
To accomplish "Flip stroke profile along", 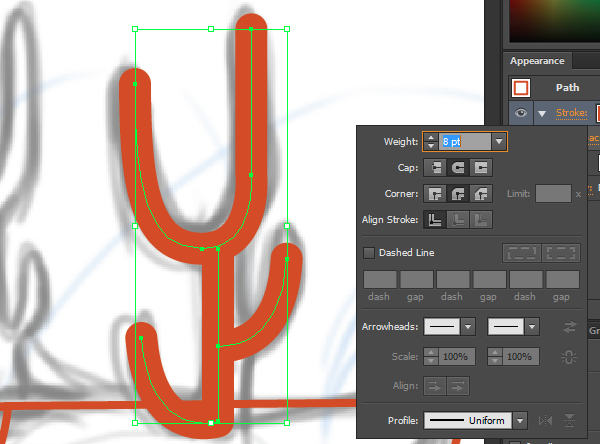I will [545, 421].
